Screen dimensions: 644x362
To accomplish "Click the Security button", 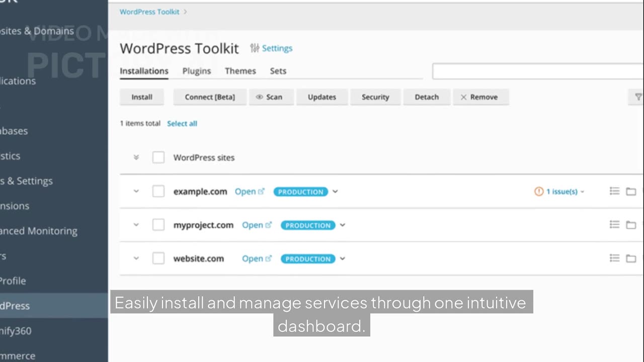I will [375, 97].
